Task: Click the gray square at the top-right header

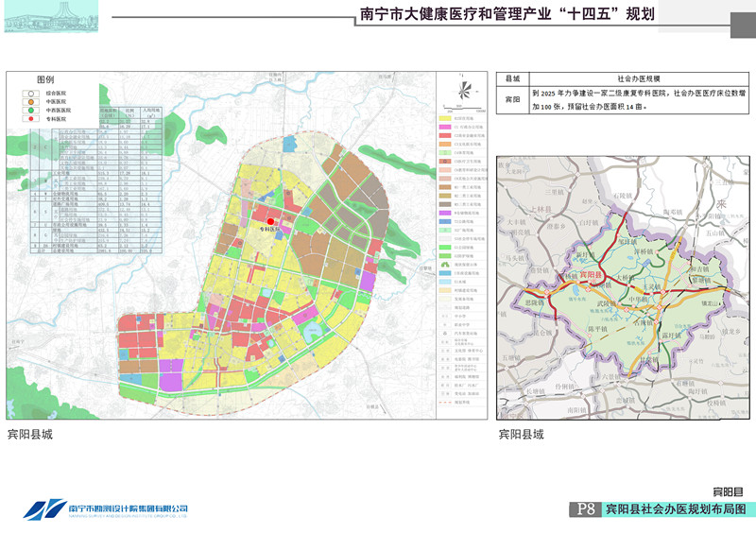Action: [743, 26]
